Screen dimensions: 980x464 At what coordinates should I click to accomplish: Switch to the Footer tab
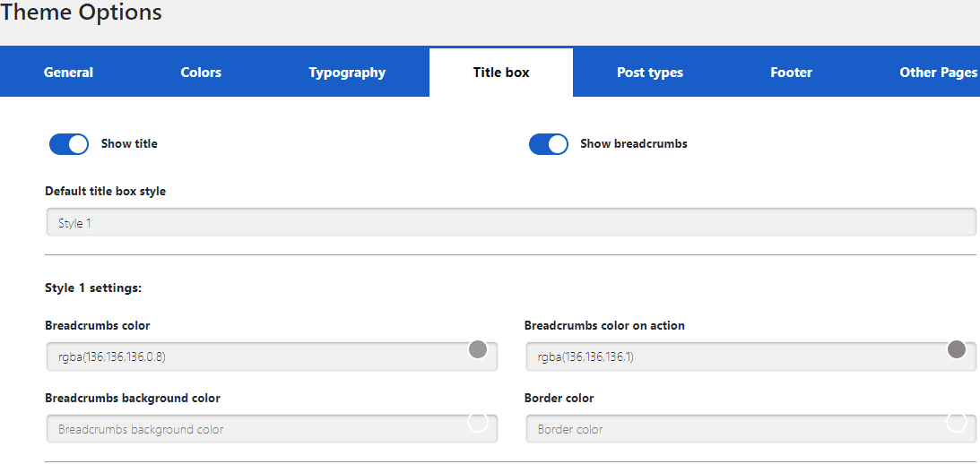pyautogui.click(x=791, y=73)
